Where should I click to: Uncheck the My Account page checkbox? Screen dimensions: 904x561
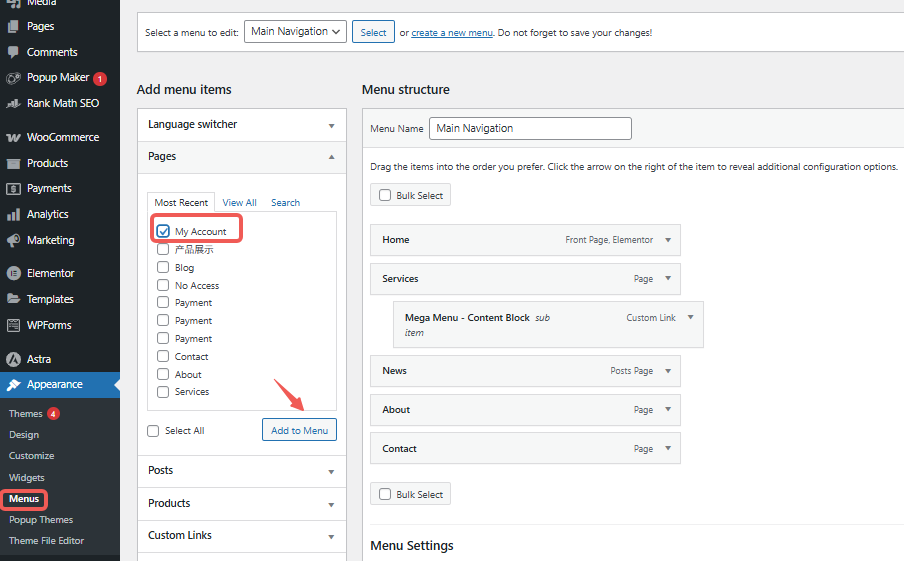coord(163,231)
